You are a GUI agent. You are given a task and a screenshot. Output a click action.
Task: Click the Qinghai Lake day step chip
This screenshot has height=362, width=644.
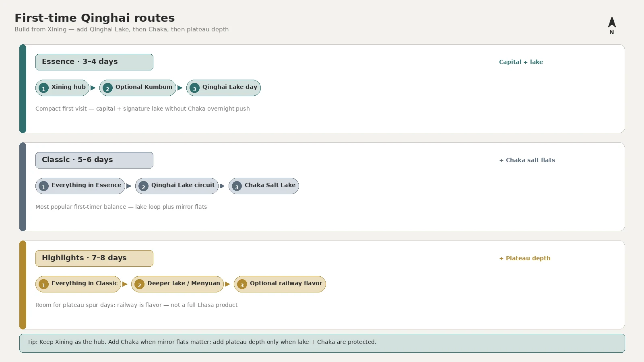click(223, 88)
